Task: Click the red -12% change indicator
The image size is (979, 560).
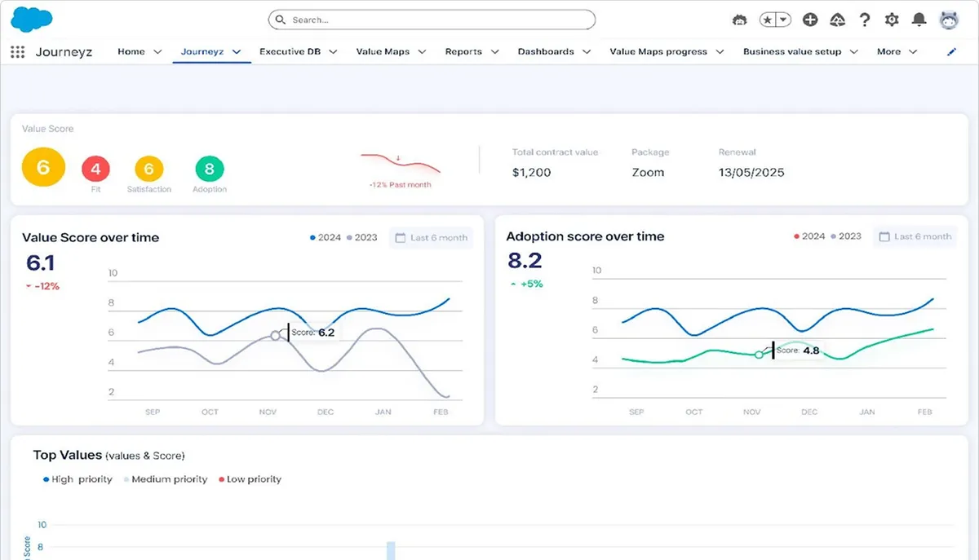Action: coord(42,286)
